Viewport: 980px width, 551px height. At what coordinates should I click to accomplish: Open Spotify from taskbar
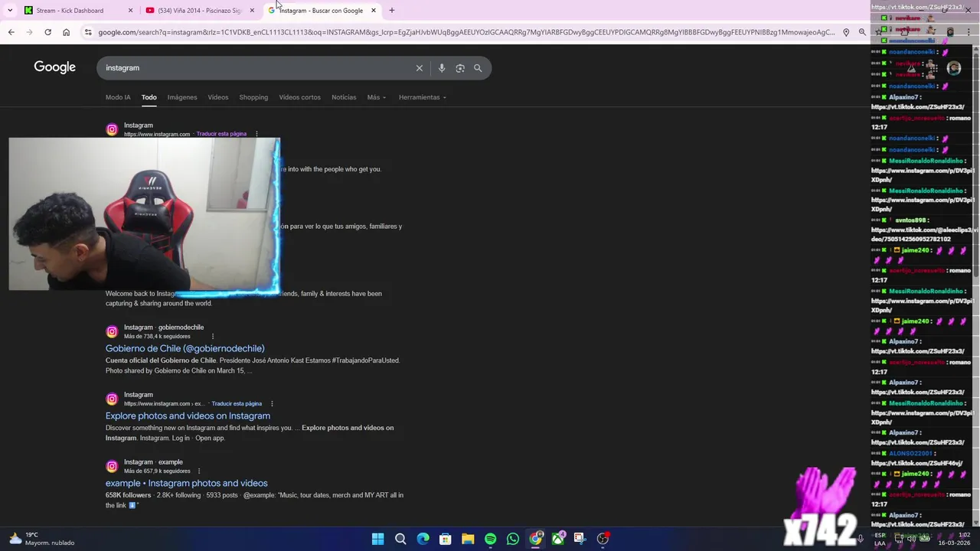[x=490, y=539]
